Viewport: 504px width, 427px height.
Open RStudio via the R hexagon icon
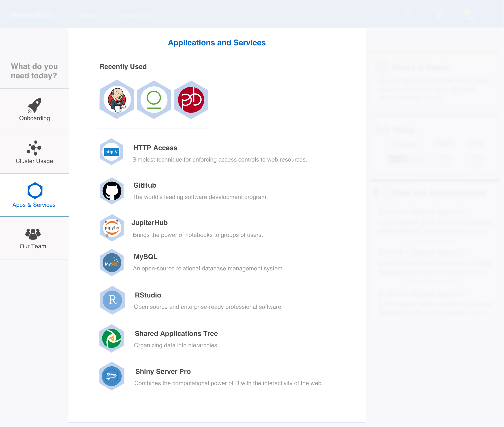coord(112,300)
